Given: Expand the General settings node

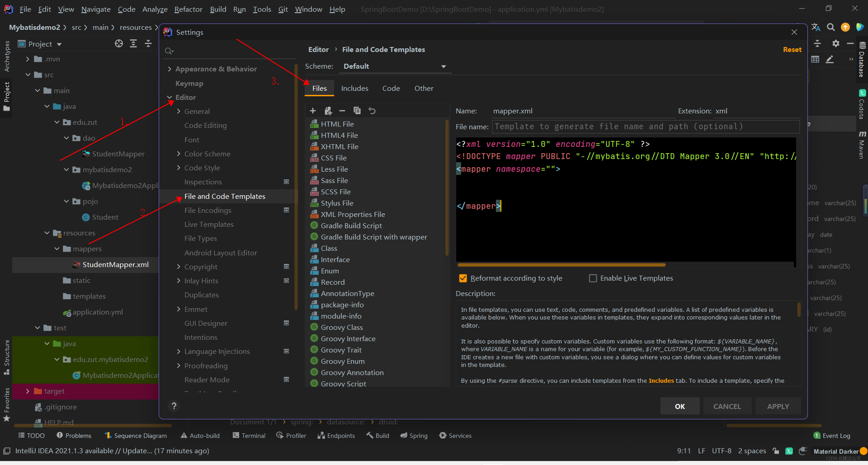Looking at the screenshot, I should pos(179,112).
